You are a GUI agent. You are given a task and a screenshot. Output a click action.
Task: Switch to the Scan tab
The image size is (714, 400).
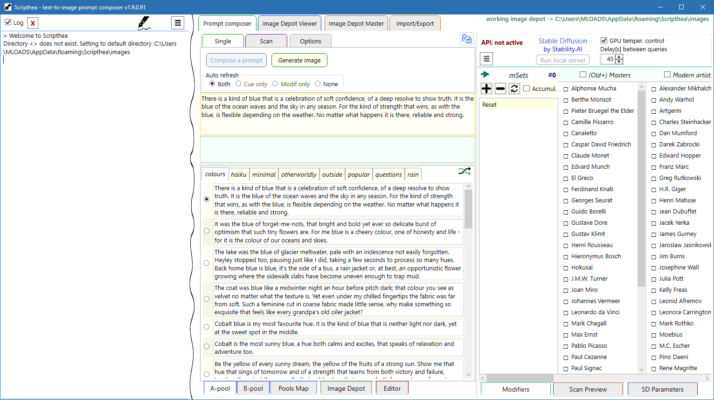tap(266, 41)
